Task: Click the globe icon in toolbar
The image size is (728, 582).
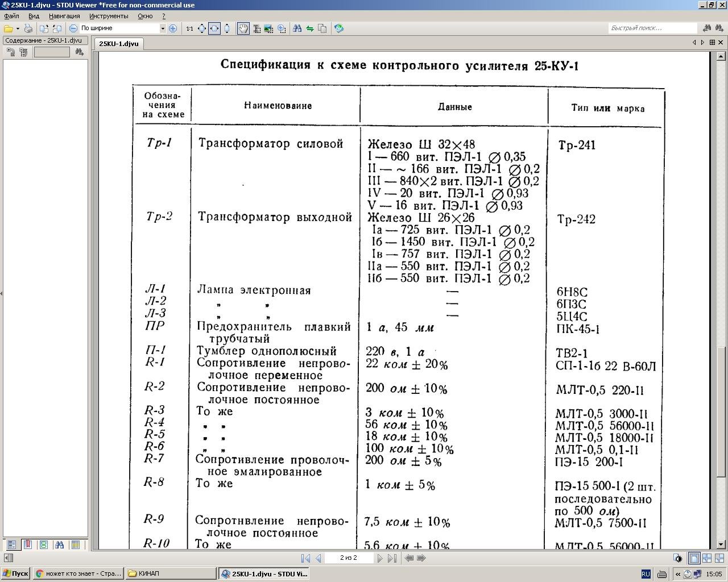Action: tap(339, 28)
